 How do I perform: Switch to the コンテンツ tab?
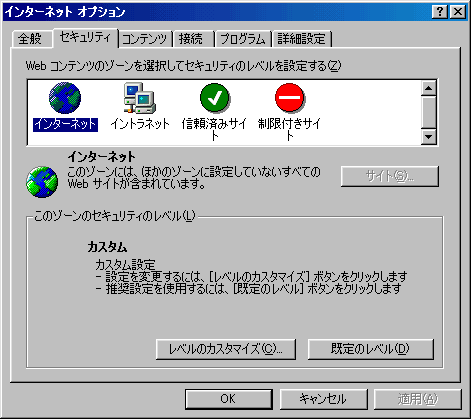point(144,39)
